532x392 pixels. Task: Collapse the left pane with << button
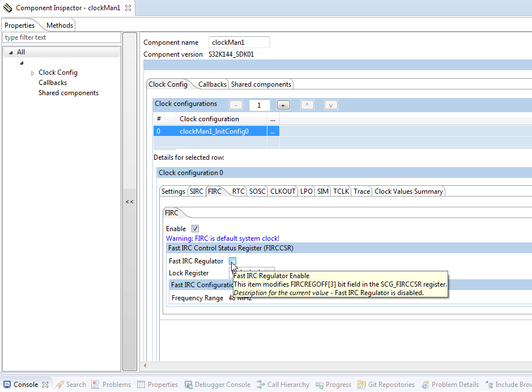(130, 202)
